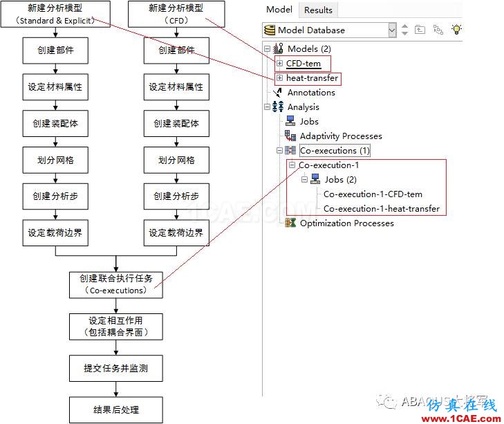
Task: Click the Adaptivity Processes icon
Action: pos(290,136)
